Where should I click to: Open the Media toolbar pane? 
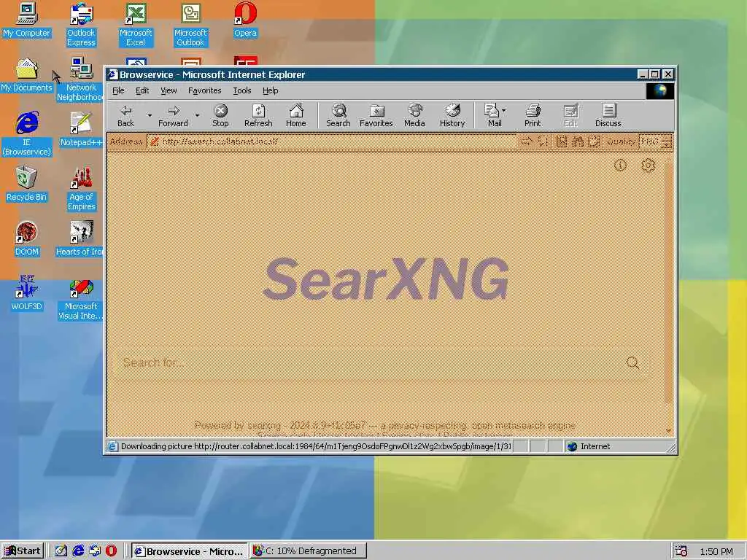click(414, 116)
